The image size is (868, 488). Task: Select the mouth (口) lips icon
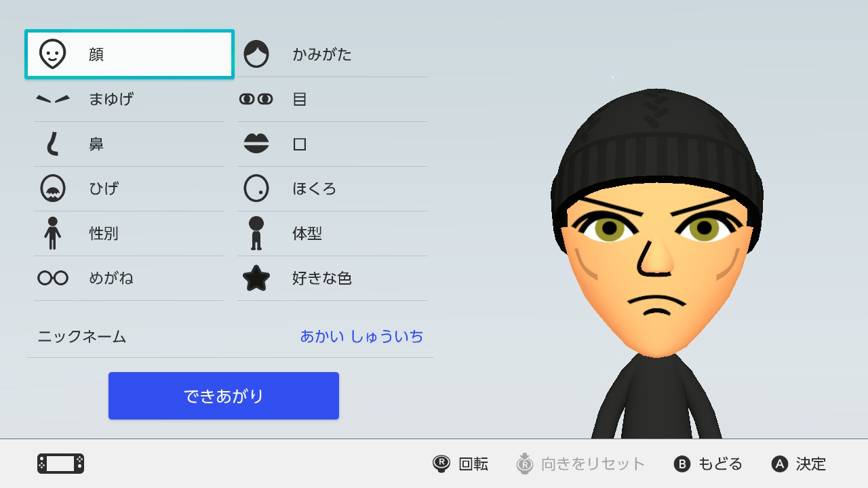tap(256, 144)
